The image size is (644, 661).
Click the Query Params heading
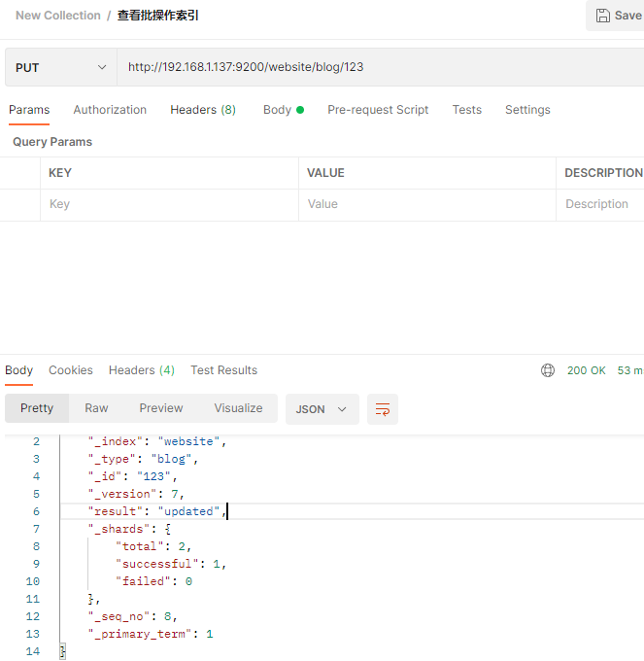(52, 142)
